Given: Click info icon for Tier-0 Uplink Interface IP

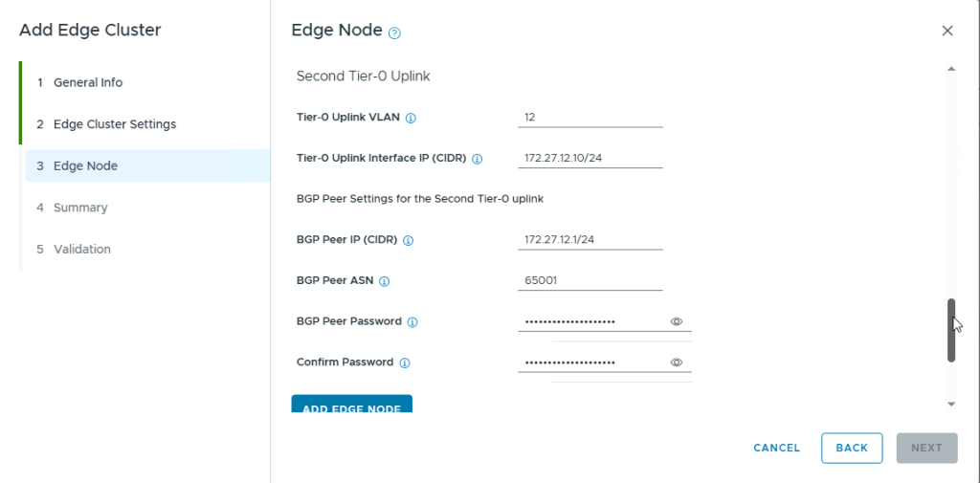Looking at the screenshot, I should [x=477, y=159].
